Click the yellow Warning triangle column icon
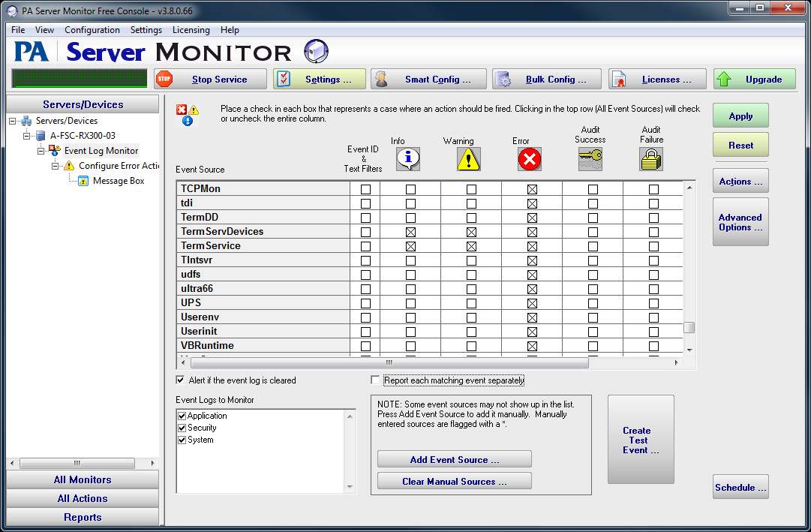This screenshot has width=811, height=532. point(468,159)
